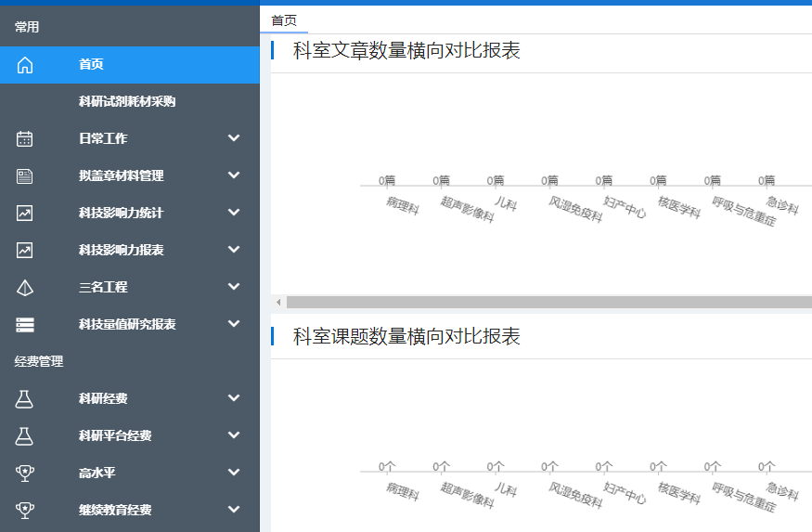Switch to the 首页 tab

point(284,20)
